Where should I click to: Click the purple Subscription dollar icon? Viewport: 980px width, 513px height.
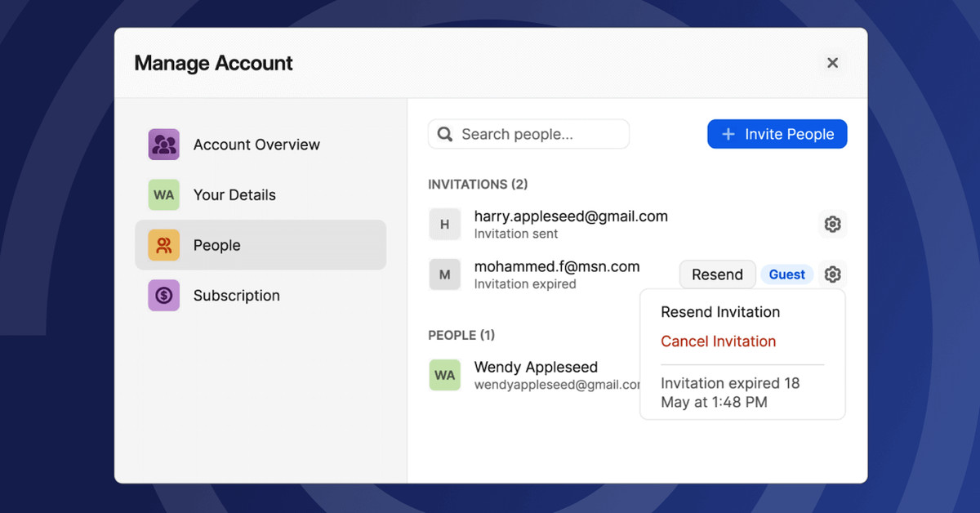(x=163, y=295)
